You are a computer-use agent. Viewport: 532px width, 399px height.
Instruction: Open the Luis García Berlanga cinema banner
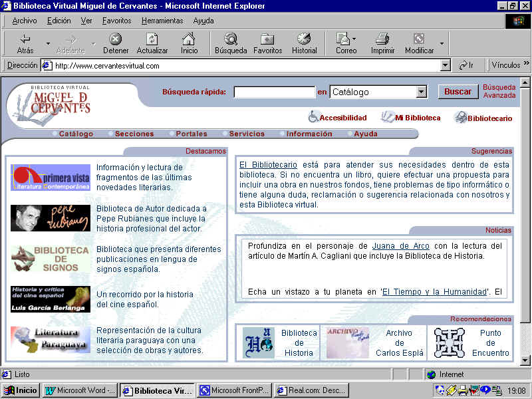click(x=51, y=299)
